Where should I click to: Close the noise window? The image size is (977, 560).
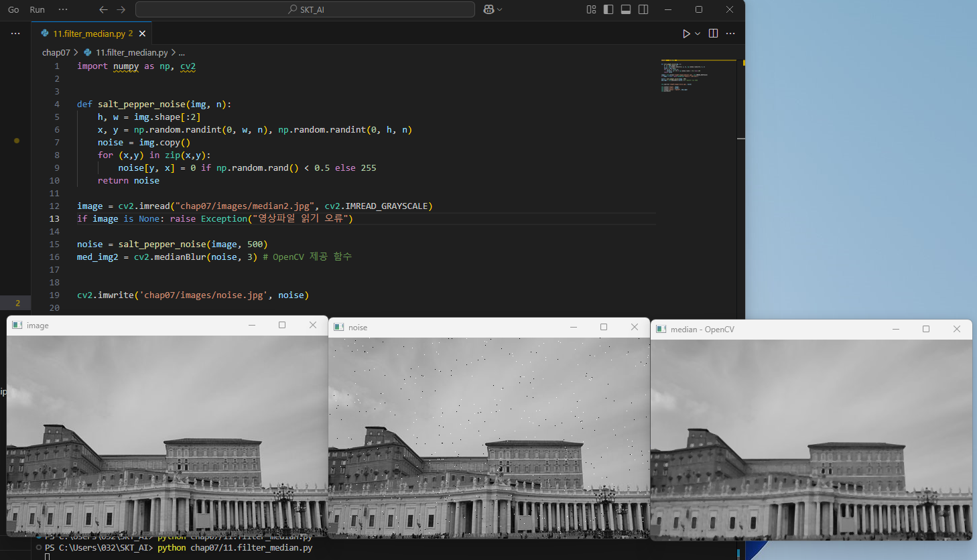coord(634,327)
